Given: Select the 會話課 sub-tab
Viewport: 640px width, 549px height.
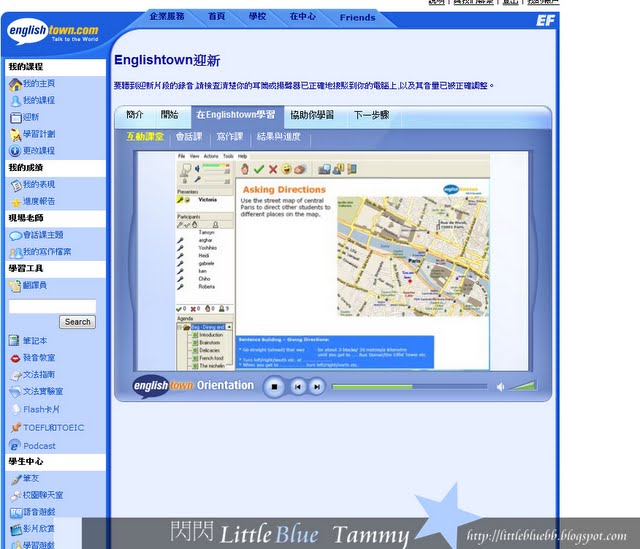Looking at the screenshot, I should 189,137.
